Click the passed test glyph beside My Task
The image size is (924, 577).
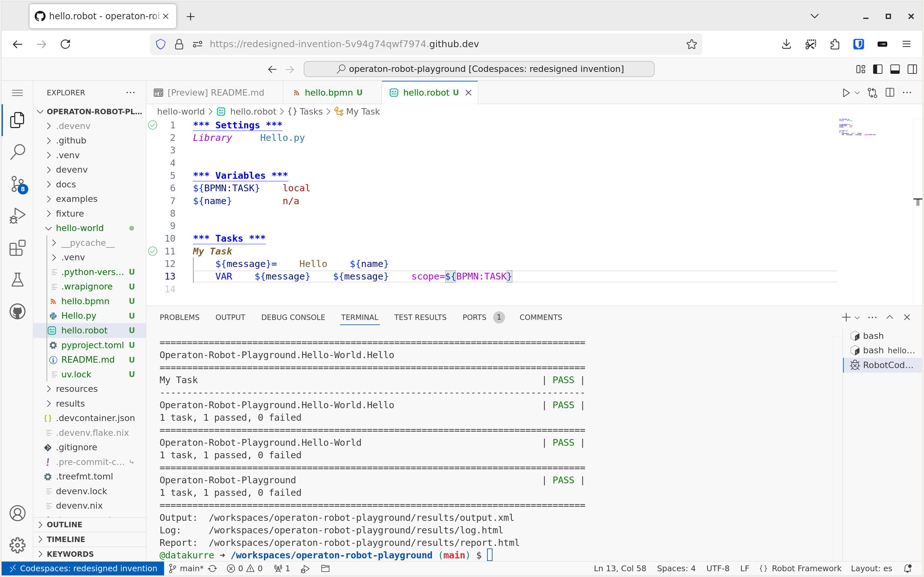(153, 251)
